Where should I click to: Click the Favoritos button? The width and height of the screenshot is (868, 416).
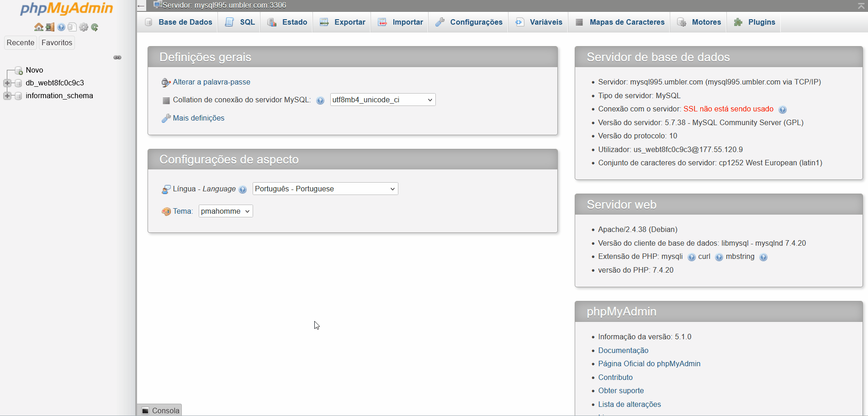(x=57, y=42)
